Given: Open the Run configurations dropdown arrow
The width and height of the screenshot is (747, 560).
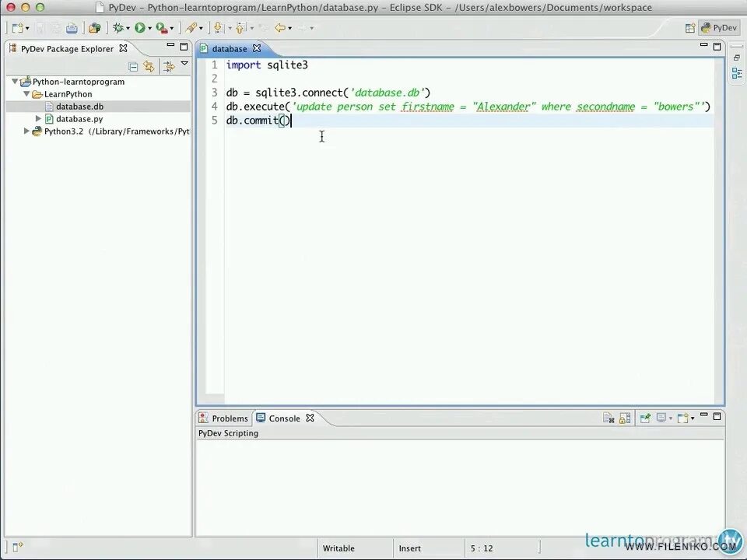Looking at the screenshot, I should [x=149, y=29].
